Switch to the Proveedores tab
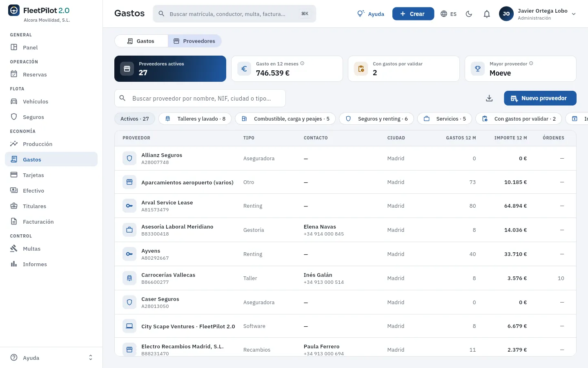Image resolution: width=588 pixels, height=368 pixels. point(194,41)
